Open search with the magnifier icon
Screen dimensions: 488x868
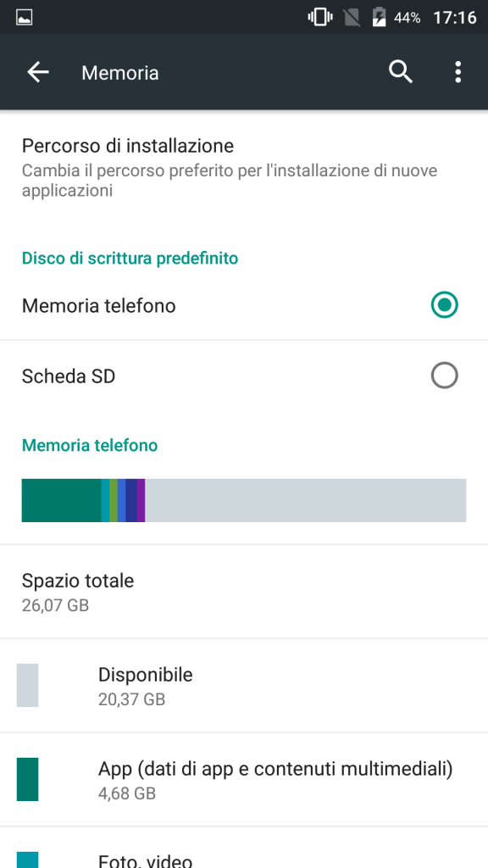tap(400, 72)
